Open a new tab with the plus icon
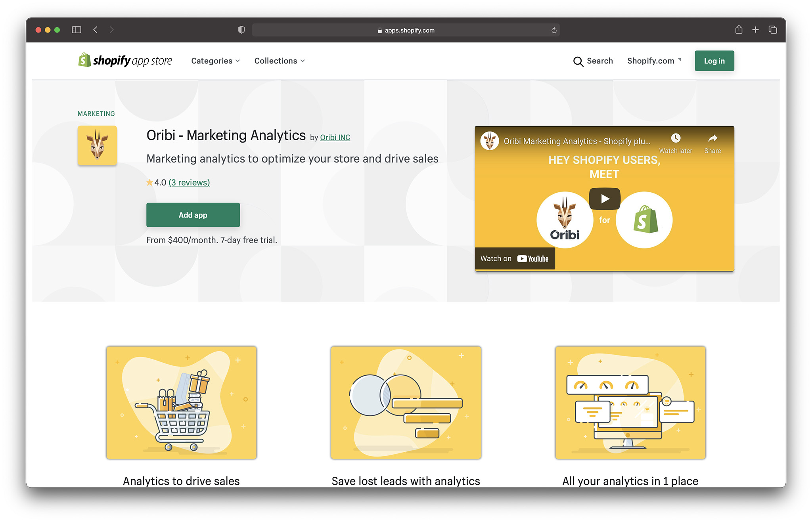 (x=755, y=30)
